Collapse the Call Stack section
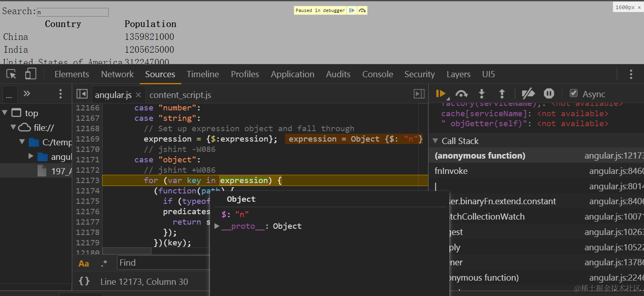Screen dimensions: 644x296 435,141
